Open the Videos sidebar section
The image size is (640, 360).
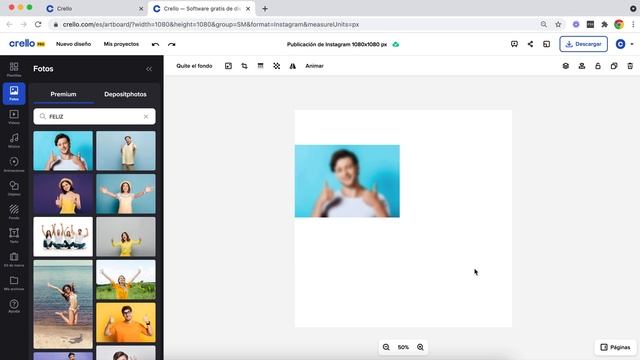coord(14,117)
